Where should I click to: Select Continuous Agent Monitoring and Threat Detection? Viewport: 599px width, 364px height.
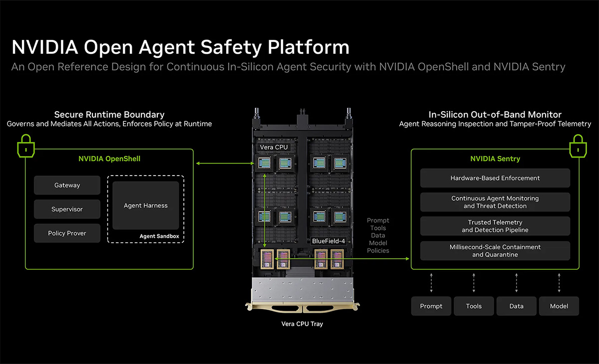pyautogui.click(x=495, y=202)
